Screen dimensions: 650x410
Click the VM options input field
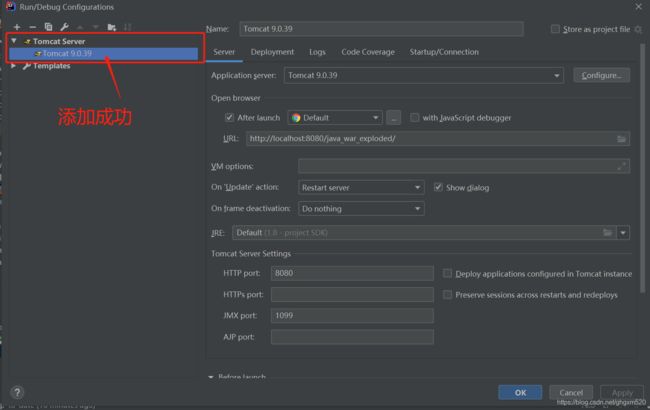pos(464,166)
